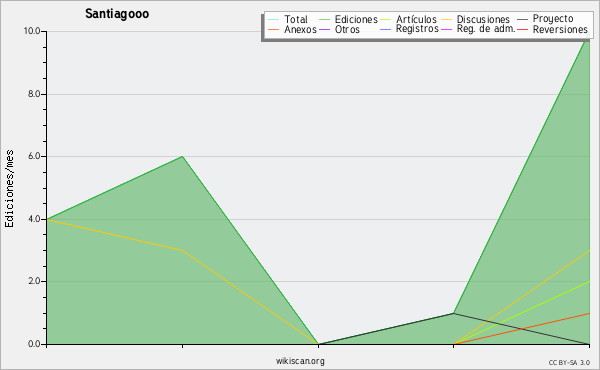Click the Registros blue legend line swatch
Image resolution: width=600 pixels, height=370 pixels.
coord(386,29)
